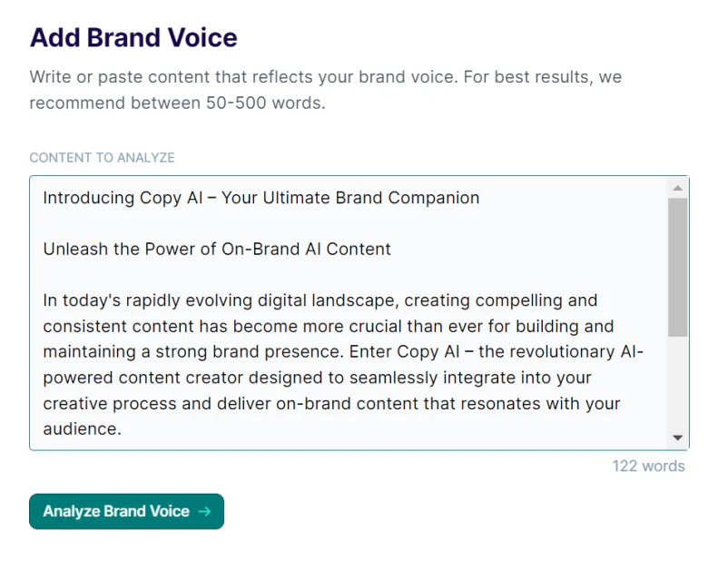Click the '50-500 words' recommendation text
Screen dimensions: 728x570
(x=262, y=103)
